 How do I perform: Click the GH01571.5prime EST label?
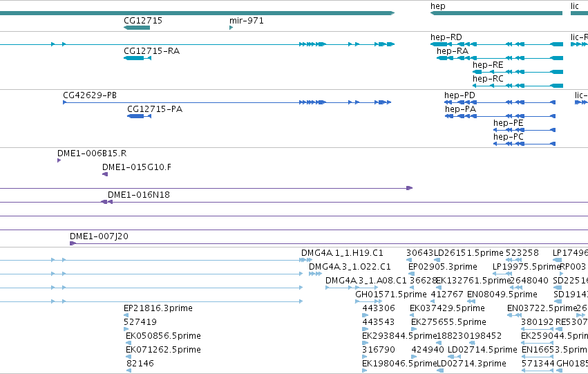tap(391, 294)
